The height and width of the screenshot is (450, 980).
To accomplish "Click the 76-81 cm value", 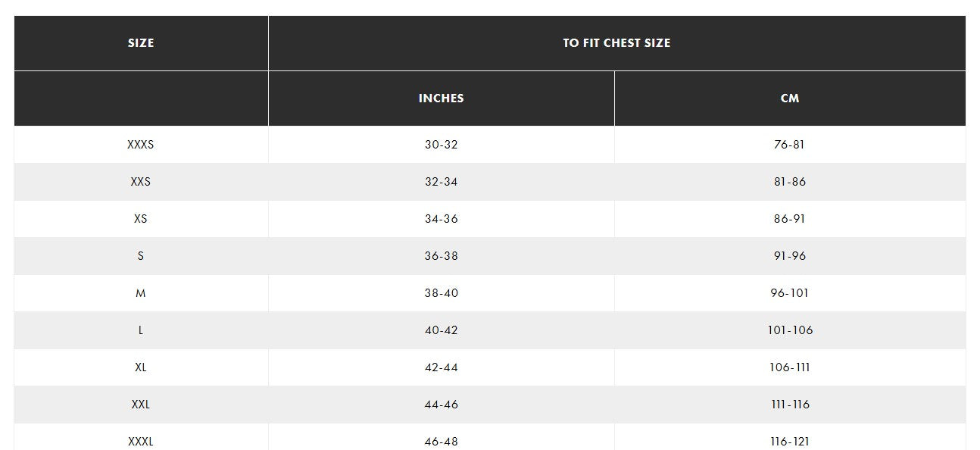I will [x=790, y=145].
